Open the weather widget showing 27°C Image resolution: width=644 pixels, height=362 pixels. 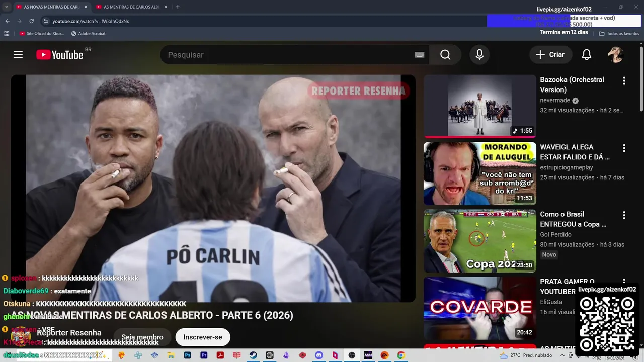(x=526, y=355)
